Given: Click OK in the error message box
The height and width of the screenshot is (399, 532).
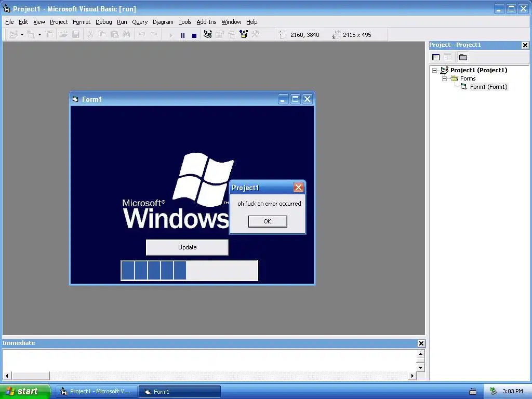Looking at the screenshot, I should pyautogui.click(x=268, y=221).
